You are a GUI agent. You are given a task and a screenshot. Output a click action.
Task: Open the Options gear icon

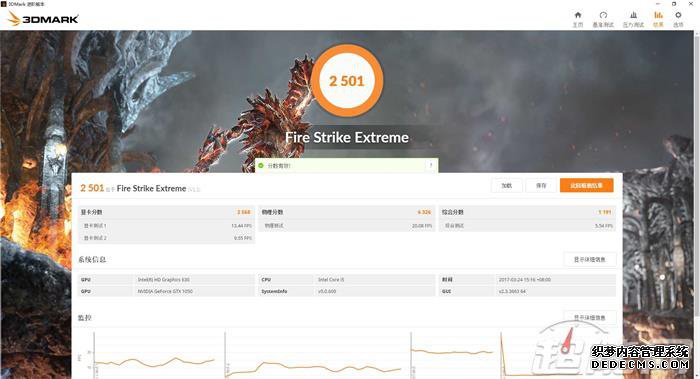click(x=678, y=15)
